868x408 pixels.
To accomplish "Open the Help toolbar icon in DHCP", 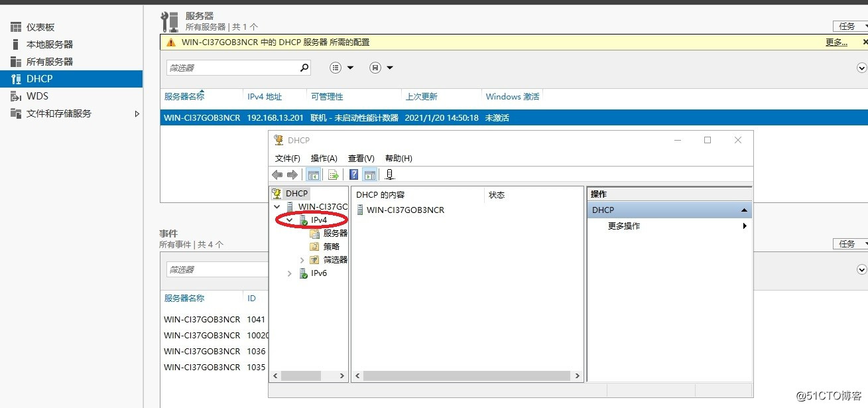I will 354,174.
